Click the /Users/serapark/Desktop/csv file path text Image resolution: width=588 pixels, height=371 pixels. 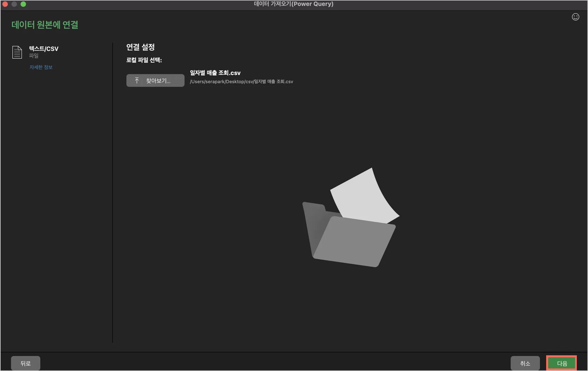point(241,82)
